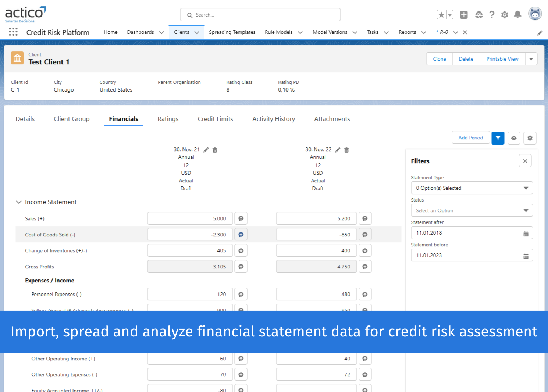Screen dimensions: 548x392
Task: Open the App Launcher waffle icon
Action: 13,32
